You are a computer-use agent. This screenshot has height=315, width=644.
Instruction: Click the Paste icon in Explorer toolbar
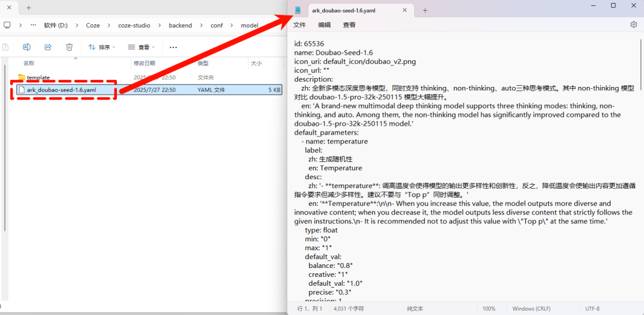pos(5,47)
